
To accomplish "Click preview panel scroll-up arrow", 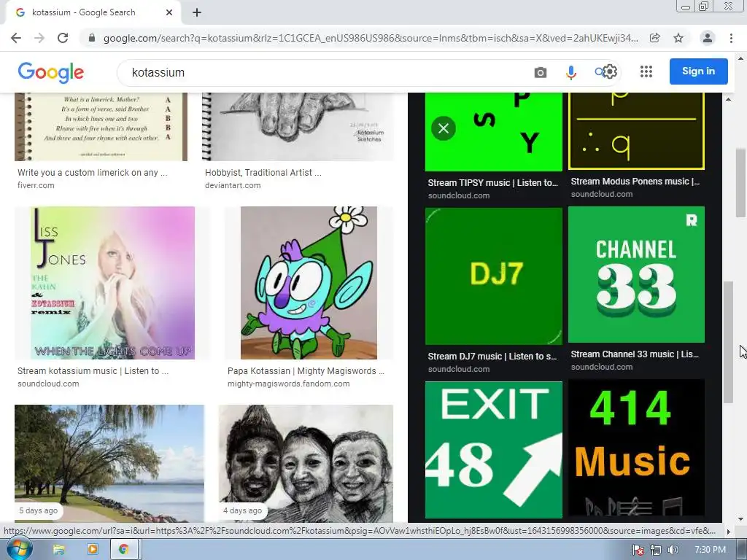I will (x=729, y=99).
